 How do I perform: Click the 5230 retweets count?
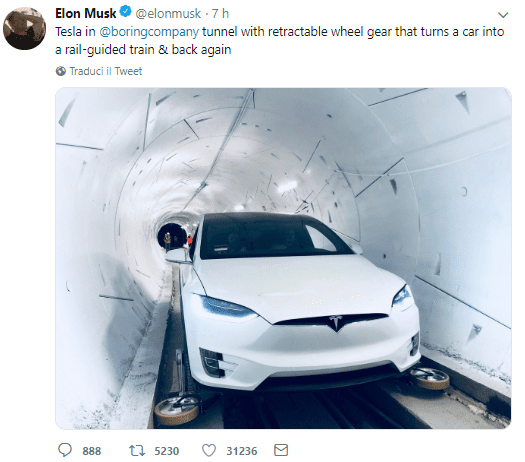tap(166, 451)
